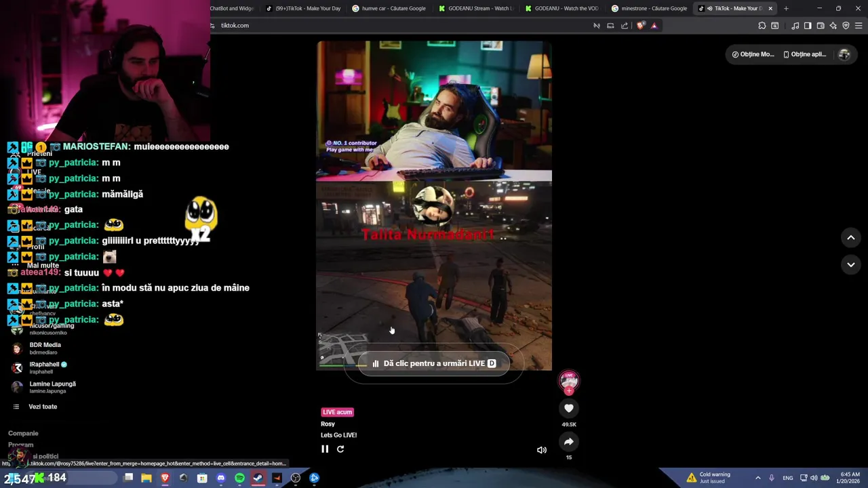This screenshot has height=488, width=868.
Task: Reload the live stream with refresh icon
Action: coord(340,449)
